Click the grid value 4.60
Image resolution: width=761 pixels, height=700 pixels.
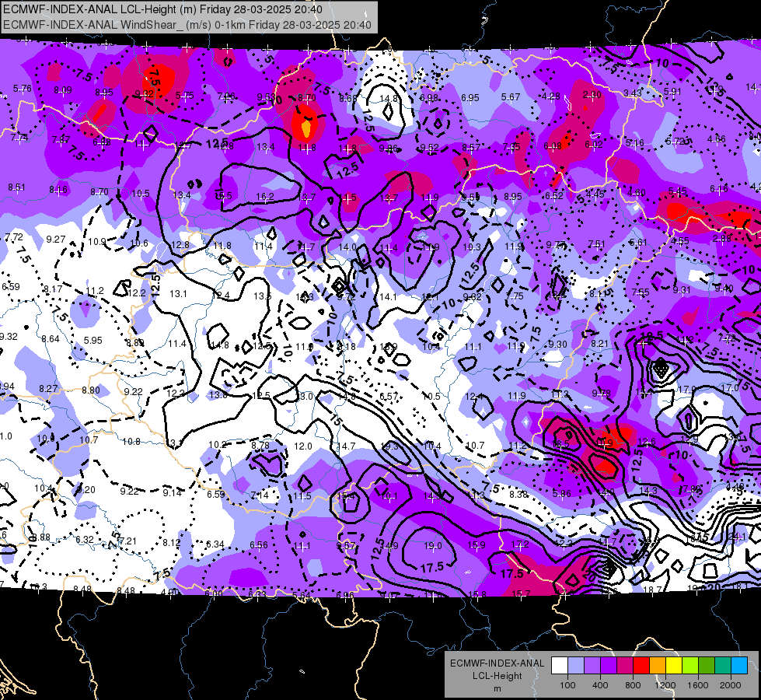tap(637, 193)
